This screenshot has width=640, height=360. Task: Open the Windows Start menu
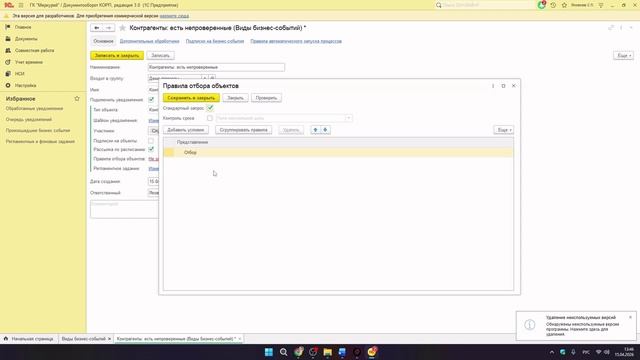pos(269,352)
